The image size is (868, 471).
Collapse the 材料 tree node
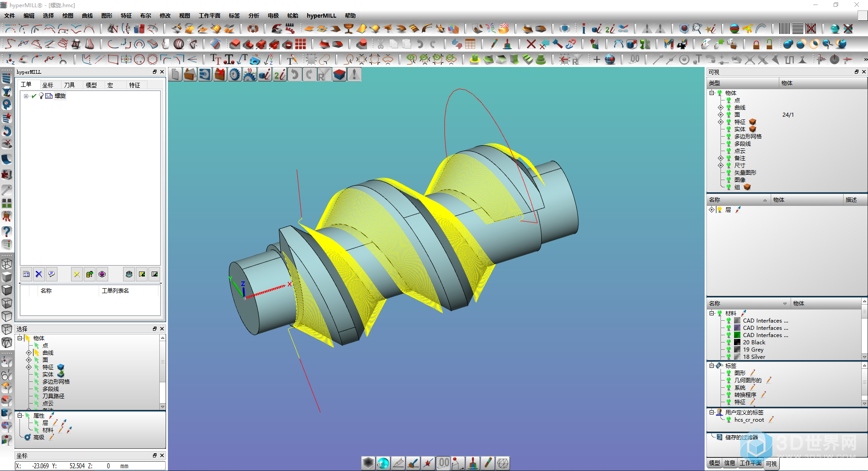712,314
